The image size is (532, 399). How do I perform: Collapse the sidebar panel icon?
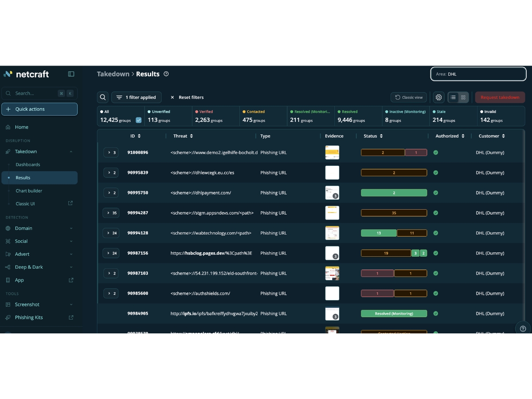(x=71, y=74)
